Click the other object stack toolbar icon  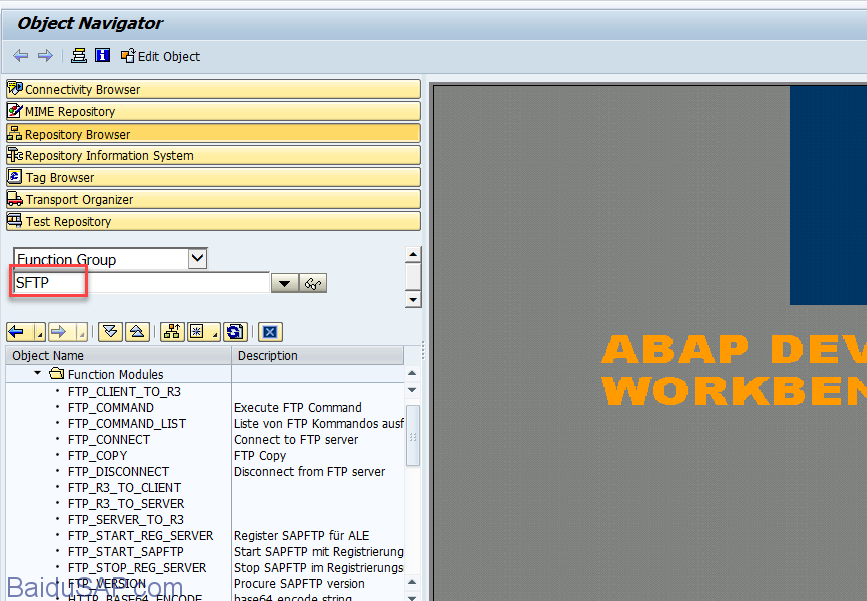pyautogui.click(x=79, y=56)
